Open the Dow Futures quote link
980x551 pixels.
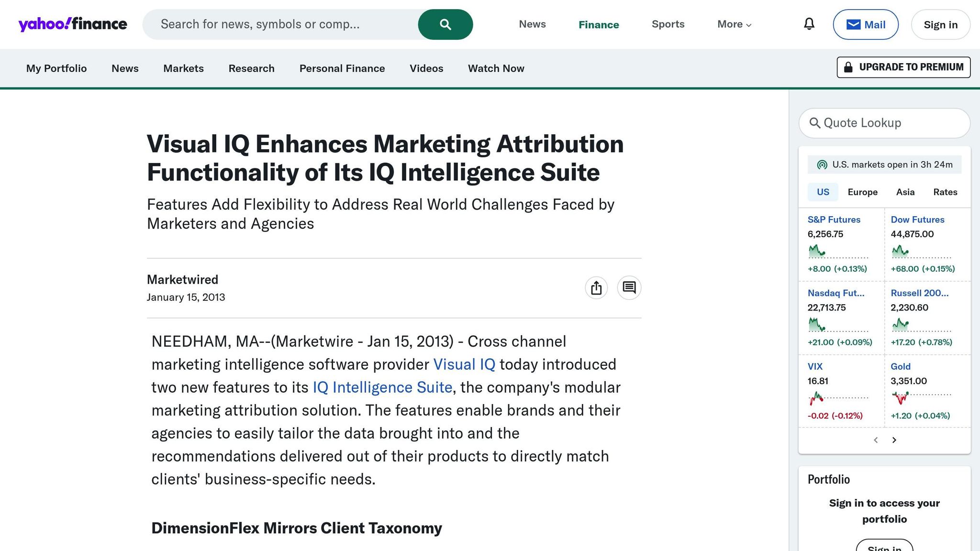coord(917,220)
